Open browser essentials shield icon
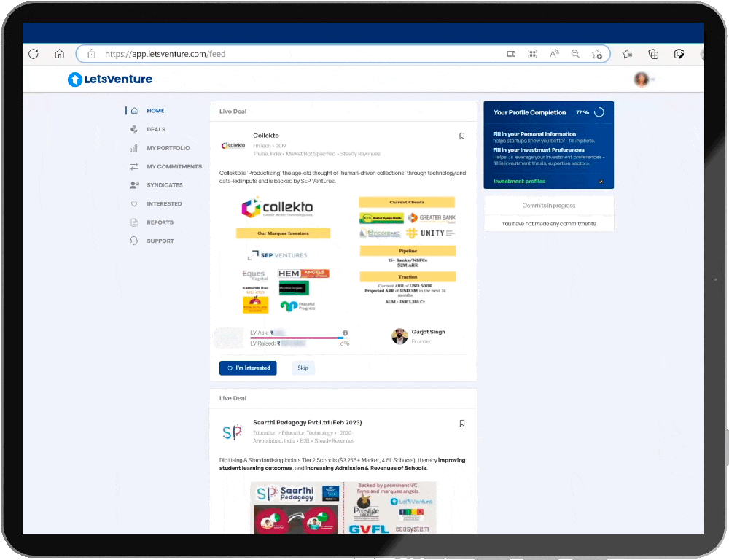 pyautogui.click(x=679, y=54)
